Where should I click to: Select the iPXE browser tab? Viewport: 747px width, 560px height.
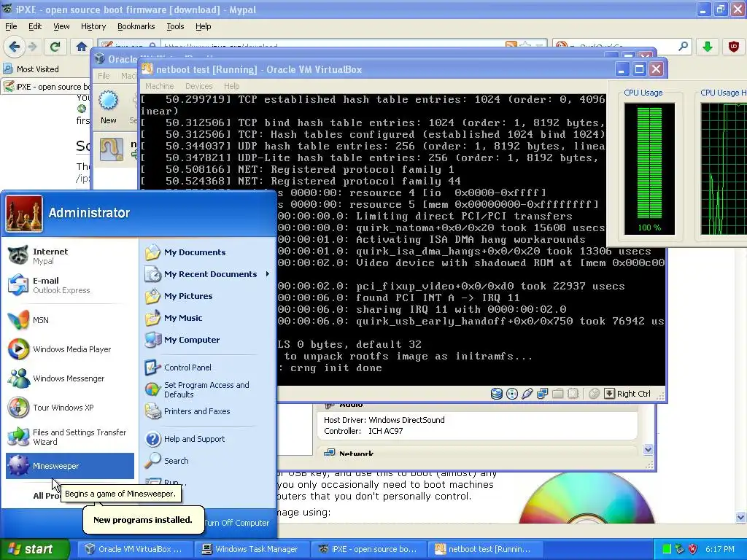click(x=47, y=87)
